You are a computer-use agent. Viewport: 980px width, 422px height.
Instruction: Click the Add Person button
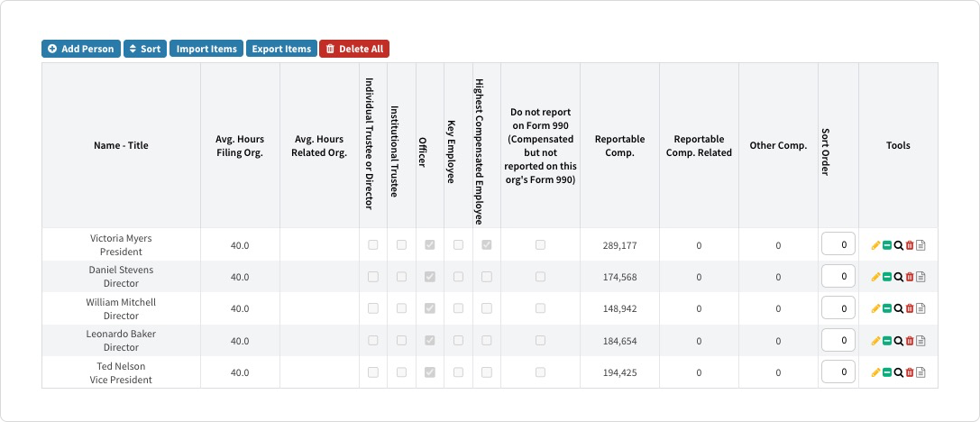coord(80,49)
